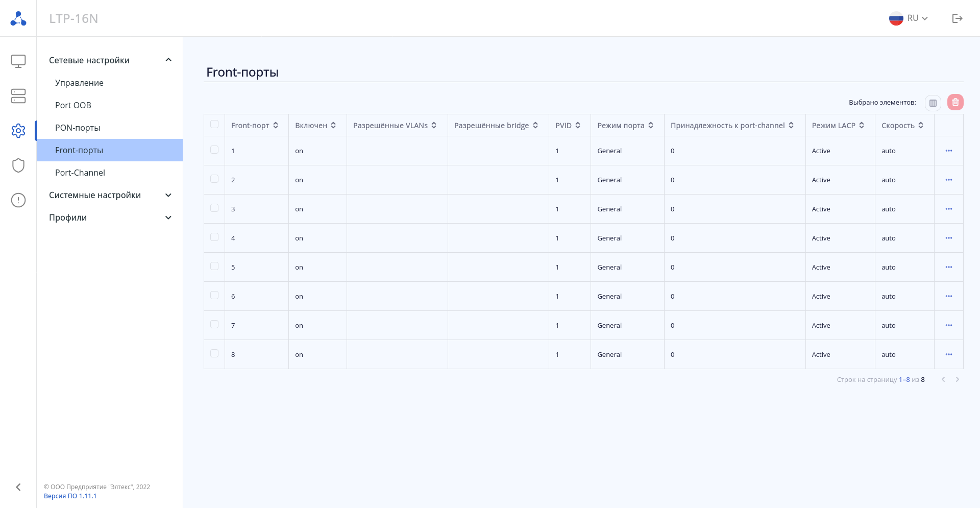980x508 pixels.
Task: Open the monitoring screen sidebar icon
Action: 18,61
